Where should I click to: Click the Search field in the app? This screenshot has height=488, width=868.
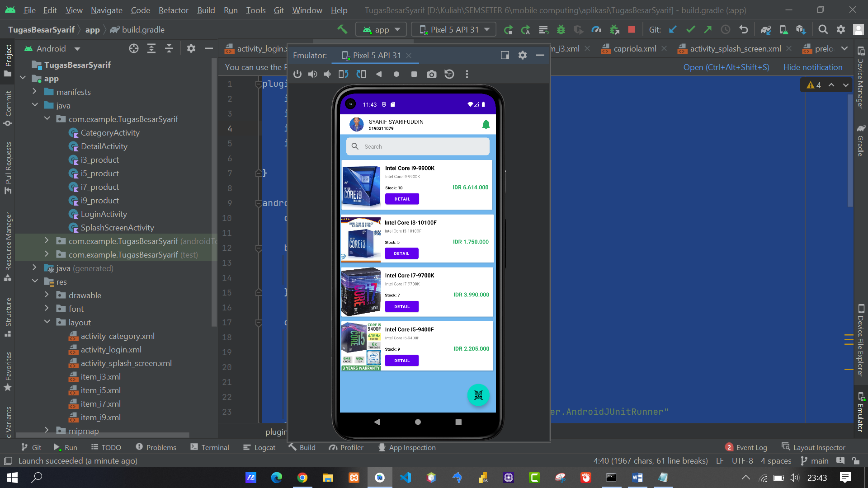[x=418, y=146]
